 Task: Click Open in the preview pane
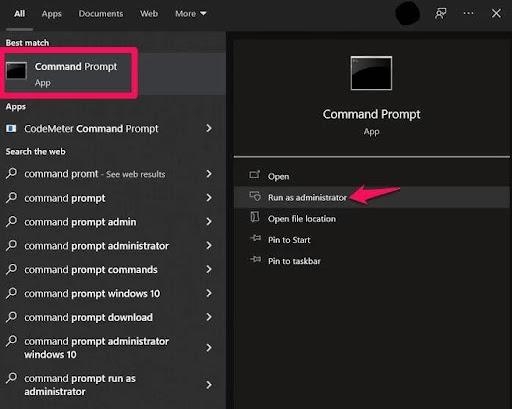tap(371, 176)
